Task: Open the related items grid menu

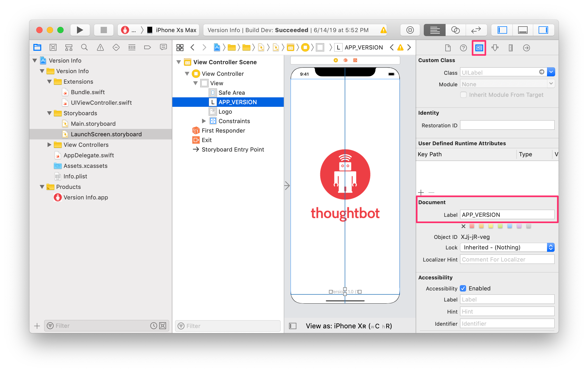Action: [x=180, y=48]
